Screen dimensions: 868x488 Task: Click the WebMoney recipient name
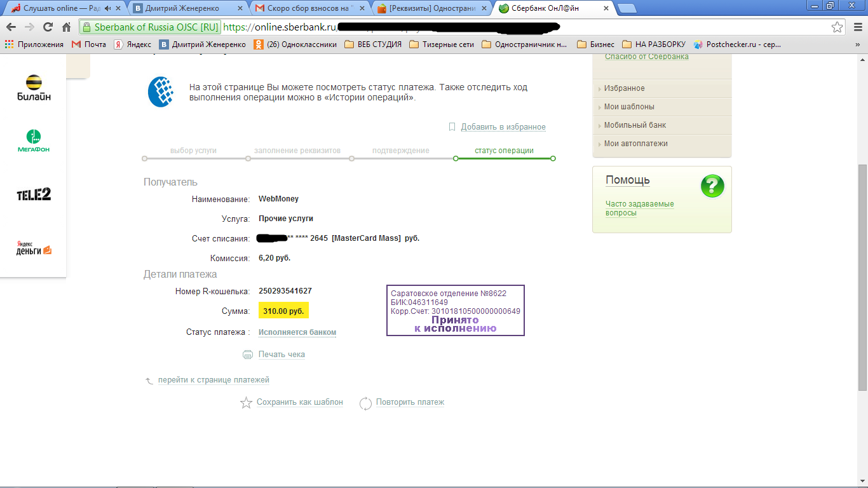(278, 199)
